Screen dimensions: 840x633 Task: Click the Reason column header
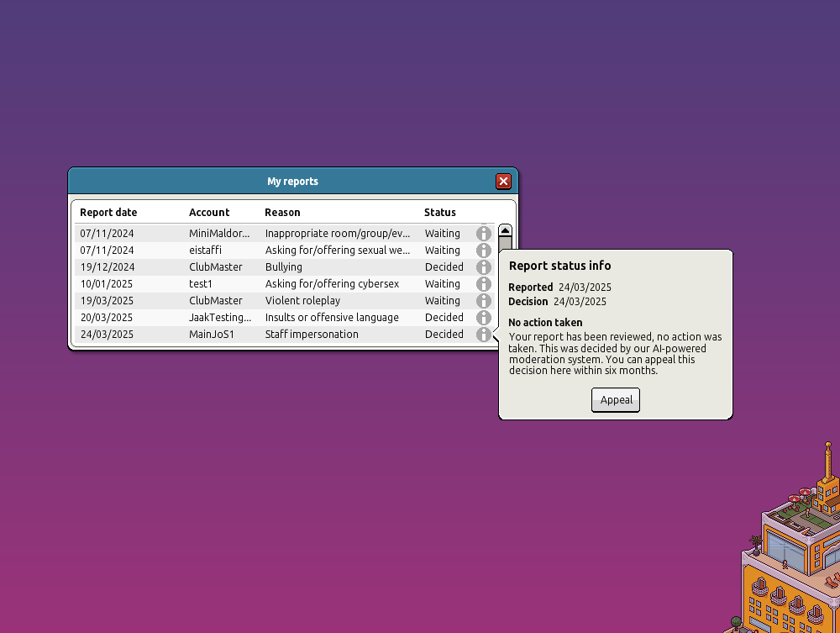(x=282, y=213)
